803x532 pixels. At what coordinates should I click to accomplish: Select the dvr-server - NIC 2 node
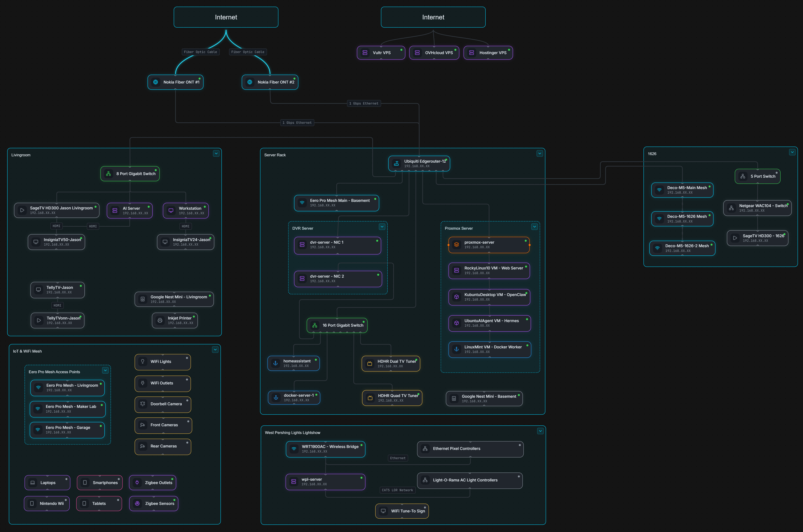click(x=338, y=279)
